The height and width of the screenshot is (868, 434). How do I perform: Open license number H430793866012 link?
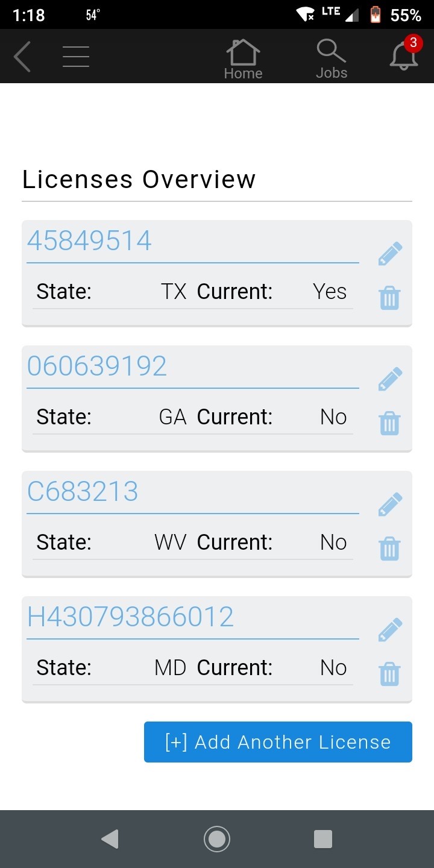pyautogui.click(x=130, y=617)
